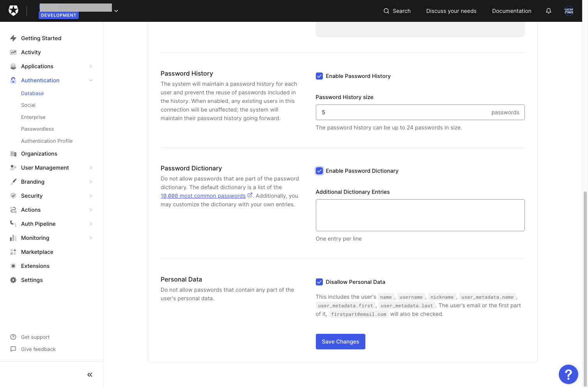Click the Auth0 shield logo

click(x=14, y=11)
